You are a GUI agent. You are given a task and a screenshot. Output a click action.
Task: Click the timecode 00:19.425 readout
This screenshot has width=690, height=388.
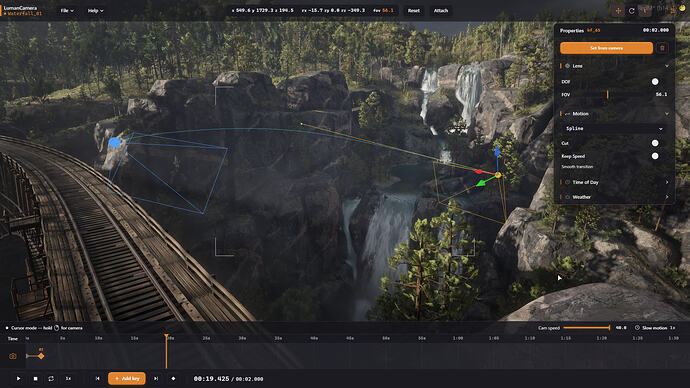(211, 379)
